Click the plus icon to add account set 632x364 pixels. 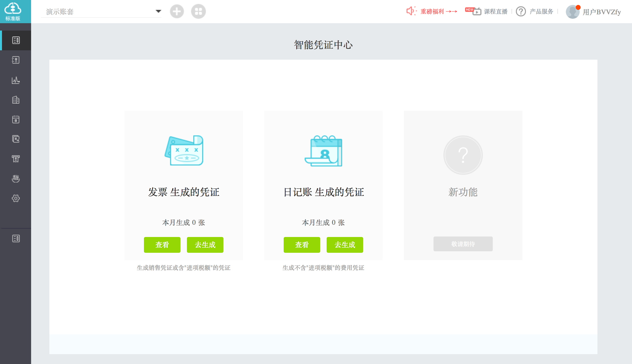pyautogui.click(x=177, y=11)
